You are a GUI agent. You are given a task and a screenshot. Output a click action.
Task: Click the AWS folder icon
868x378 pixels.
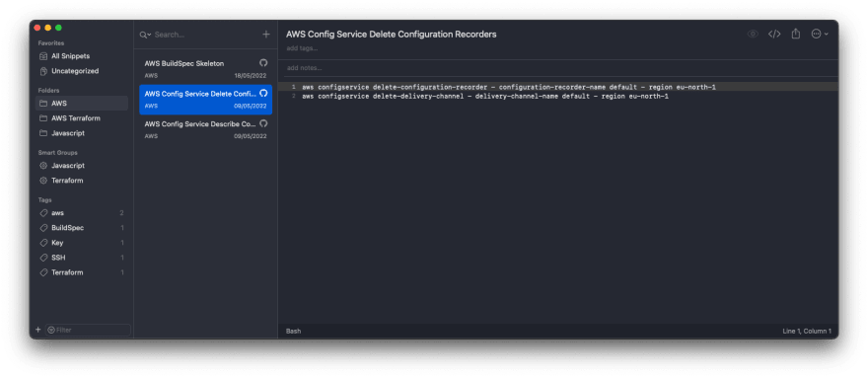coord(43,103)
